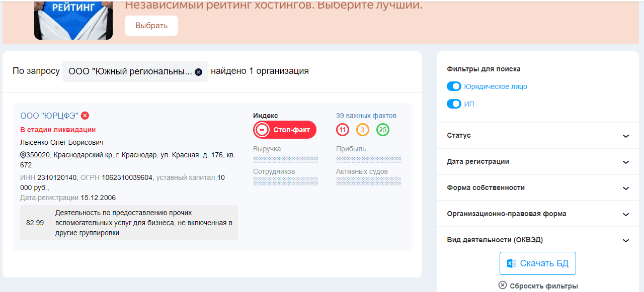Click the orange circle showing 3 facts
The height and width of the screenshot is (292, 644).
click(363, 130)
